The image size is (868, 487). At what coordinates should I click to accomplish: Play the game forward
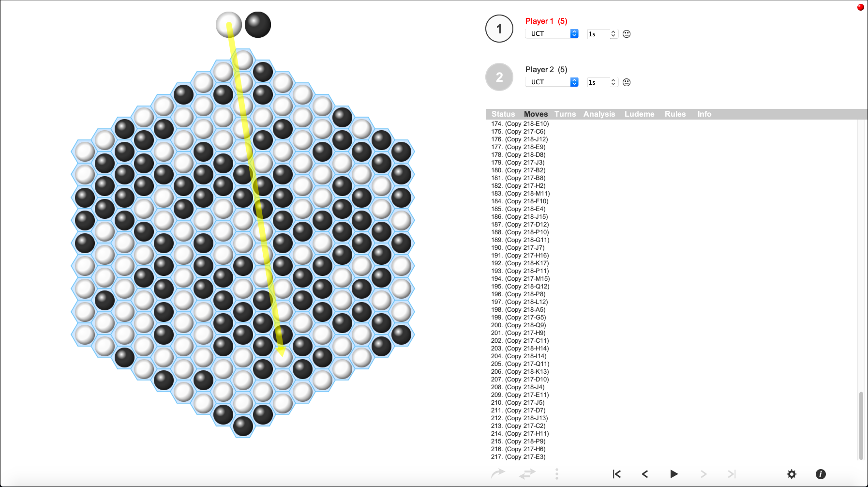pyautogui.click(x=673, y=474)
